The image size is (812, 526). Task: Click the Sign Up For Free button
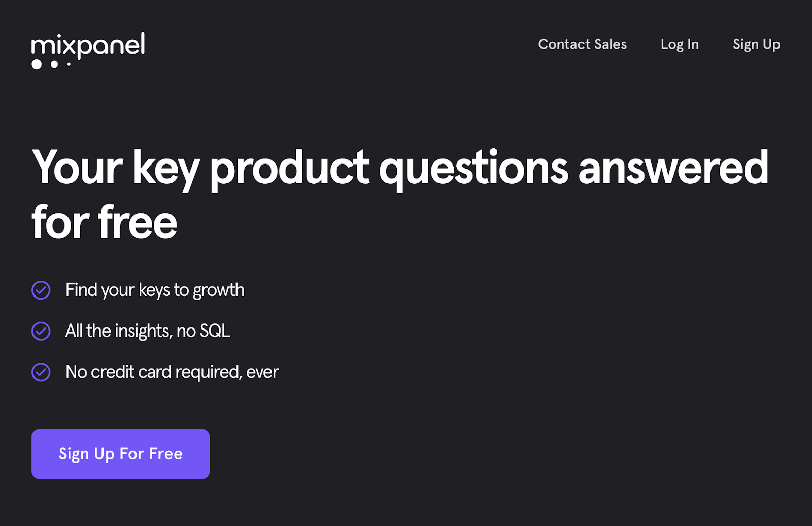tap(120, 453)
